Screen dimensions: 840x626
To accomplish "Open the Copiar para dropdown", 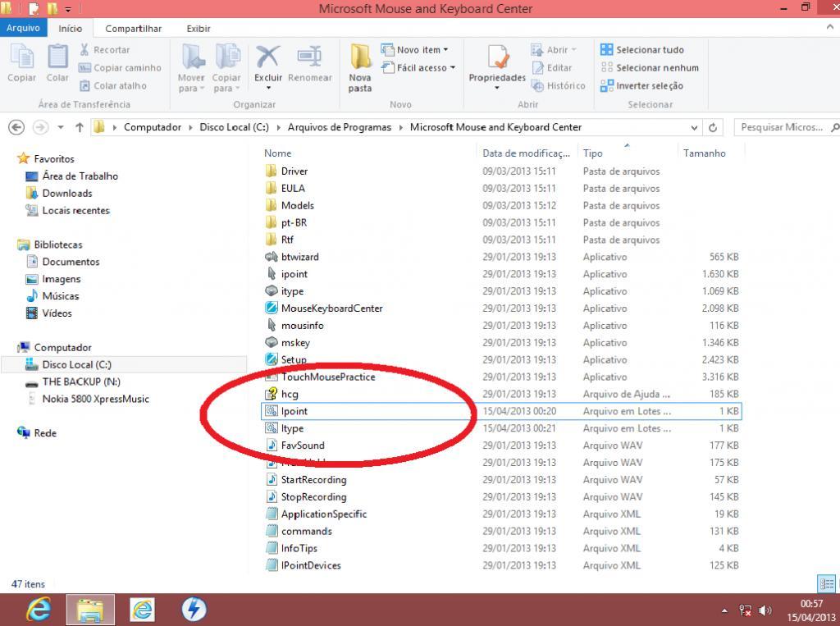I will 226,67.
